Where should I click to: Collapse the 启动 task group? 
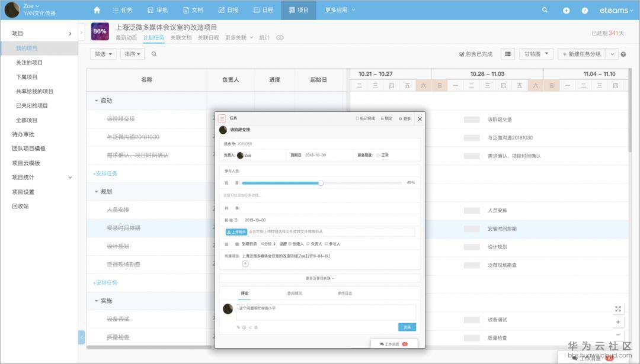97,101
